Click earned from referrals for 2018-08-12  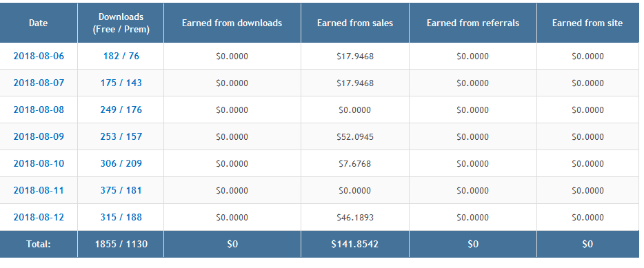point(473,218)
